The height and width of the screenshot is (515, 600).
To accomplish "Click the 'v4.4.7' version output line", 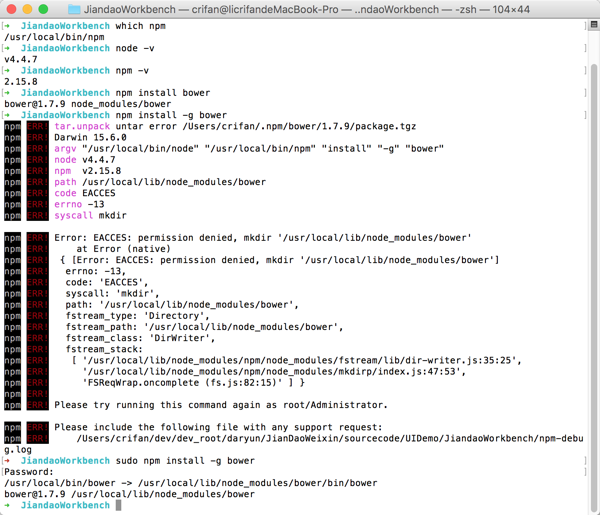I will 21,59.
